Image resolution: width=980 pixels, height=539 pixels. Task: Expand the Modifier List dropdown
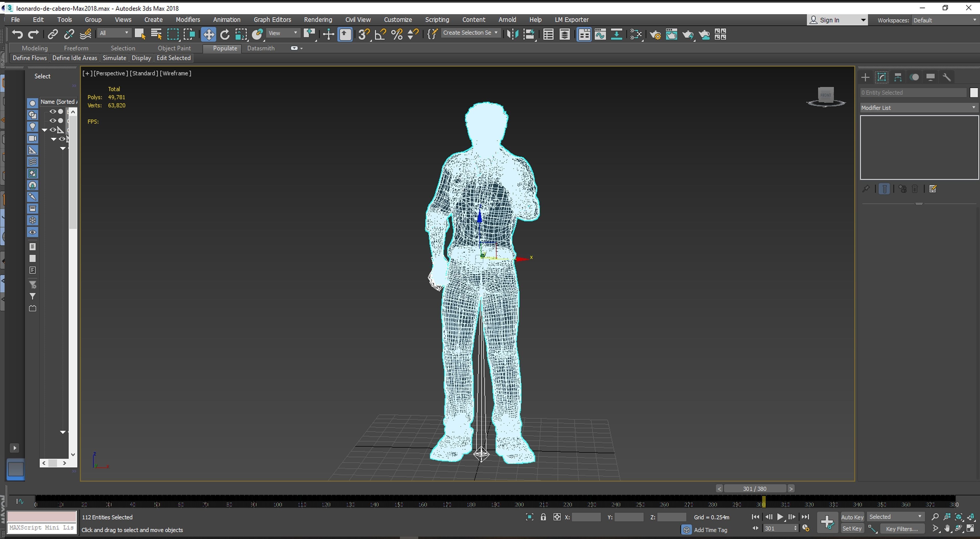point(919,108)
